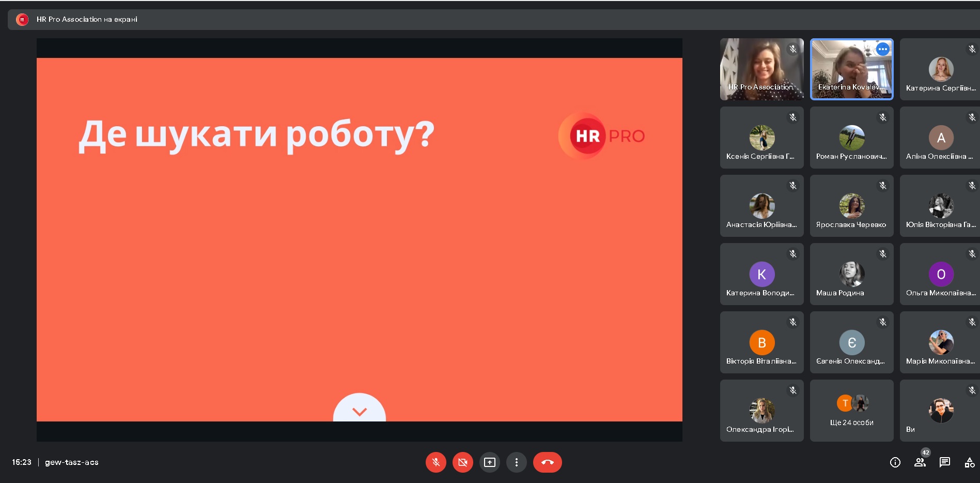Open the More options three-dot menu
Viewport: 980px width, 483px height.
(516, 462)
